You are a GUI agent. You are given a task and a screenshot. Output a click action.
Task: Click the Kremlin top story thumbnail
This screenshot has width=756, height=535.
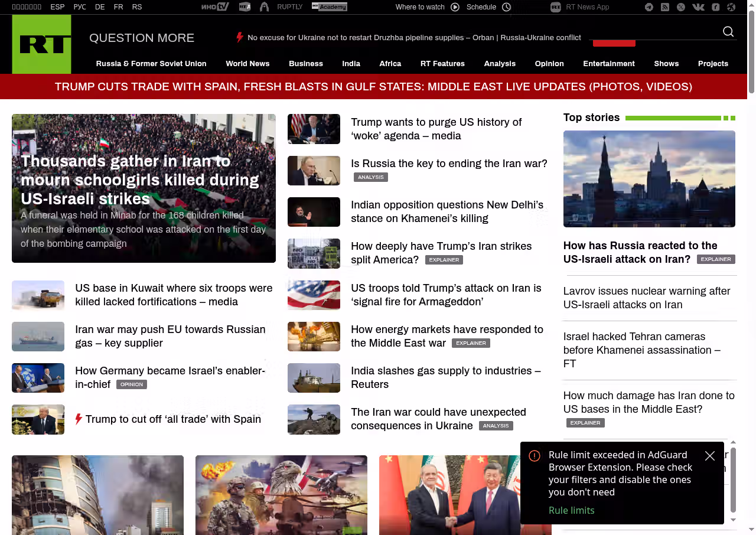(x=649, y=178)
